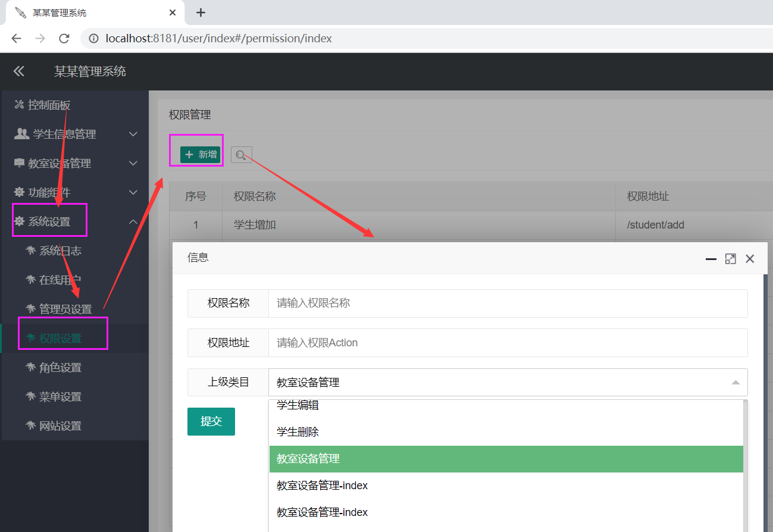Select 系统日志 in the sidebar
Image resolution: width=773 pixels, height=532 pixels.
click(60, 251)
